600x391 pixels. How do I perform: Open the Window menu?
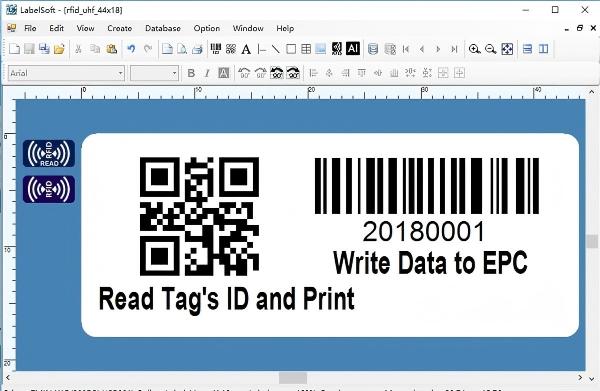(x=248, y=28)
